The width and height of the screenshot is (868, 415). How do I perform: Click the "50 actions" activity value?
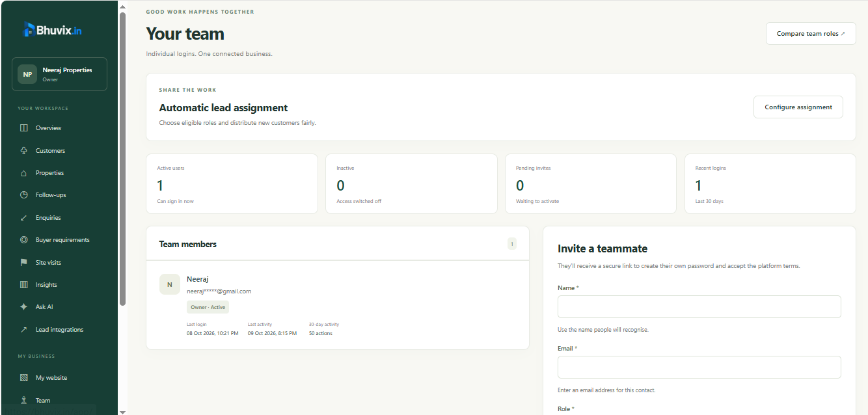tap(321, 333)
